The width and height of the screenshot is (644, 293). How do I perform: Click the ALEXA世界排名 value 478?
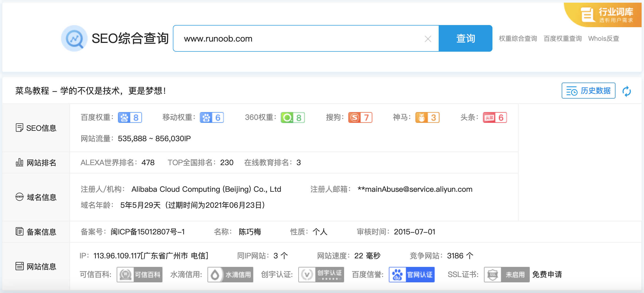click(148, 162)
